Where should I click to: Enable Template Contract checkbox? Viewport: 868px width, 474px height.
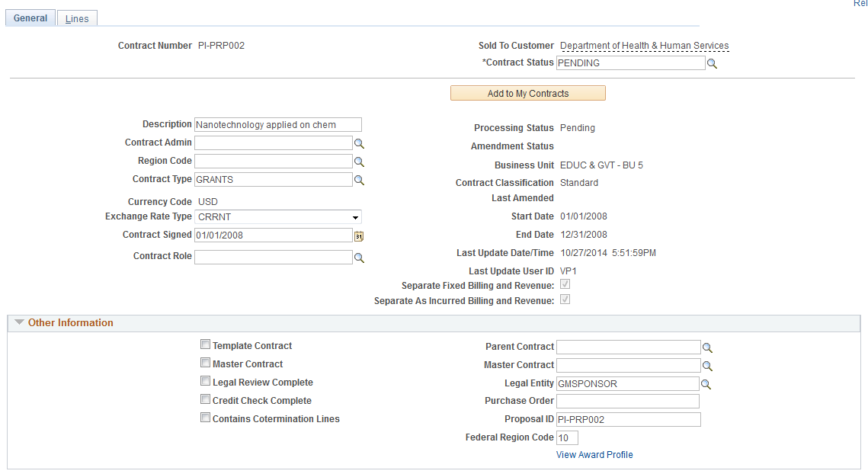click(x=205, y=344)
